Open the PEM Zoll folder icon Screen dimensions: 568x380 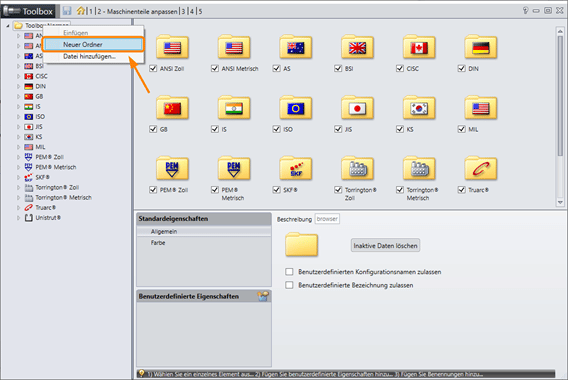point(172,168)
